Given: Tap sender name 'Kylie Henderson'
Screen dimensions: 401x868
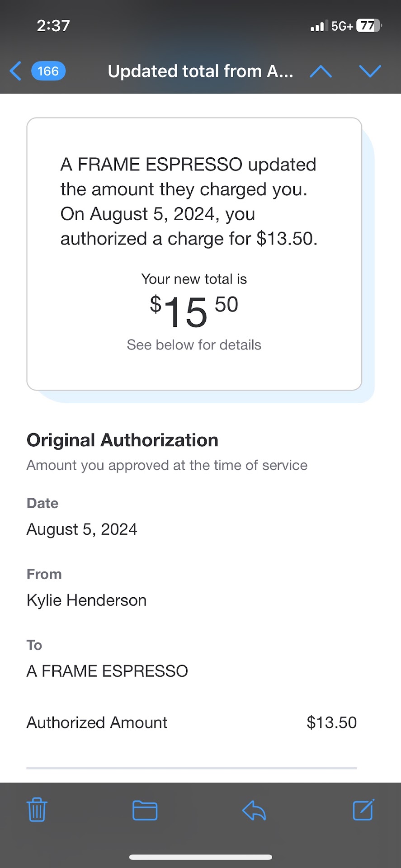Looking at the screenshot, I should [87, 600].
